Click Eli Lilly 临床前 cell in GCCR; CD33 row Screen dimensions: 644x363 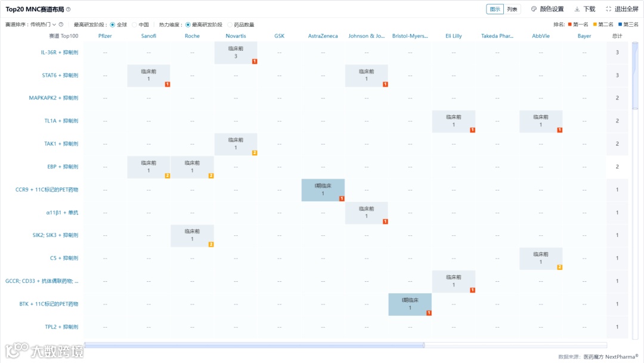(x=453, y=281)
